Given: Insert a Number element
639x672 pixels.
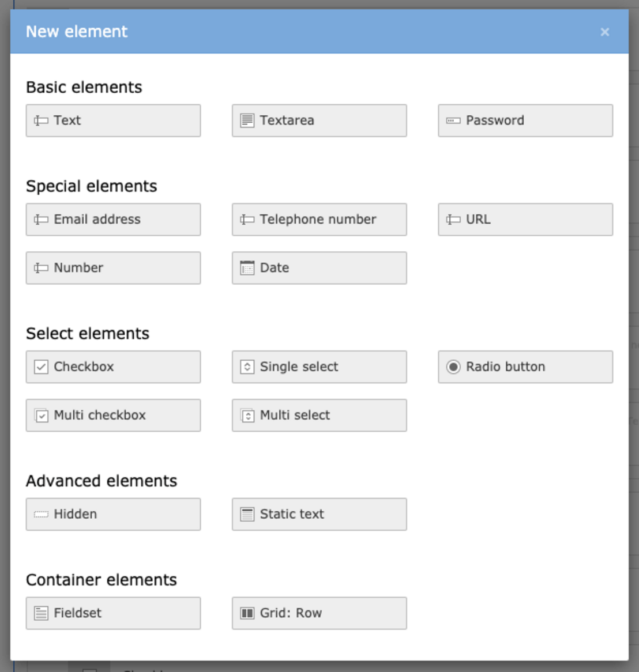Looking at the screenshot, I should 113,268.
